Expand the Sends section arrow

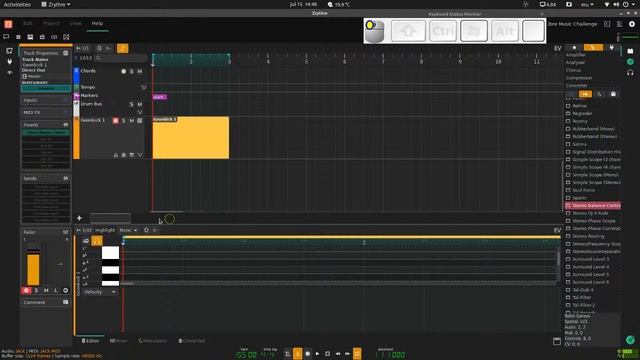(x=66, y=178)
